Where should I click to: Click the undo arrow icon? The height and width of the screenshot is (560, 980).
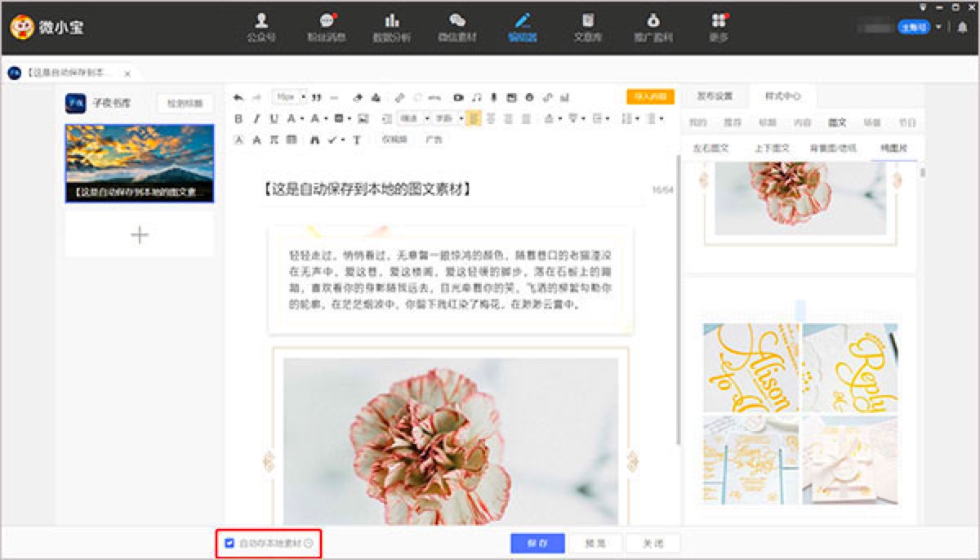pos(238,97)
